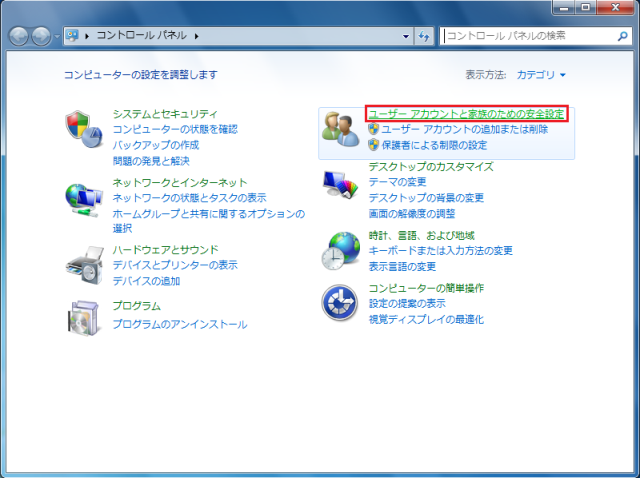Screen dimensions: 640x478
Task: Close the Control Panel window
Action: (616, 7)
